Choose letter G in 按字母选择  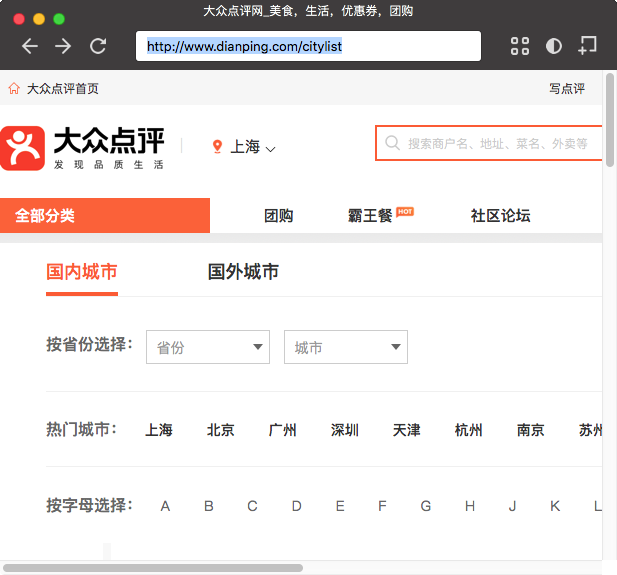[x=426, y=506]
